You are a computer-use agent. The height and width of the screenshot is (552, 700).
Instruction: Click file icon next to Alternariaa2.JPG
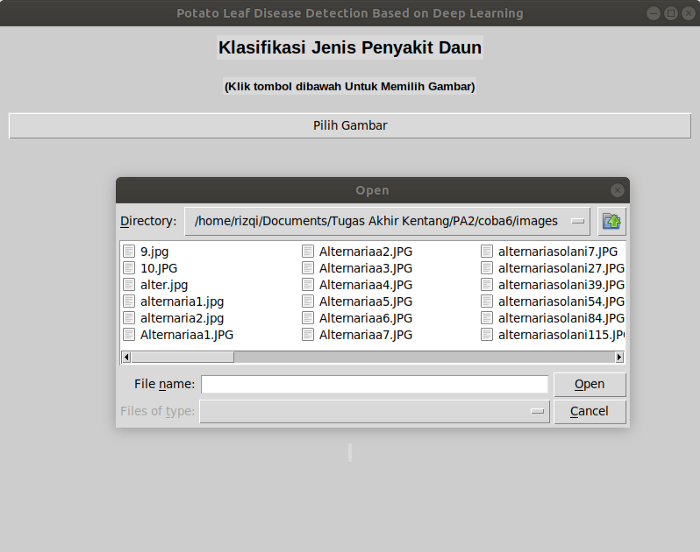[x=308, y=252]
